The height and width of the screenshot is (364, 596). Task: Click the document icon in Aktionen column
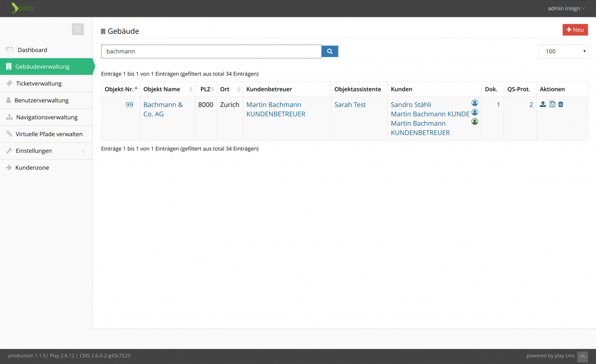(x=552, y=104)
